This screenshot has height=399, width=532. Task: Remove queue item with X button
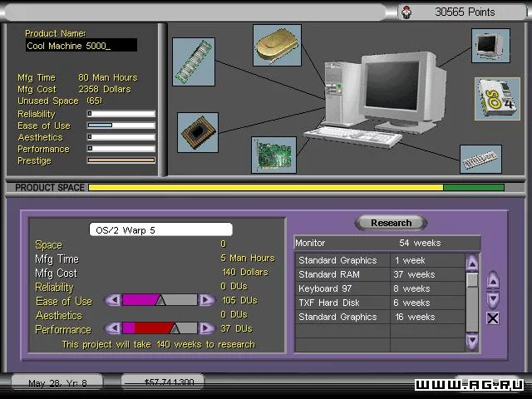493,318
